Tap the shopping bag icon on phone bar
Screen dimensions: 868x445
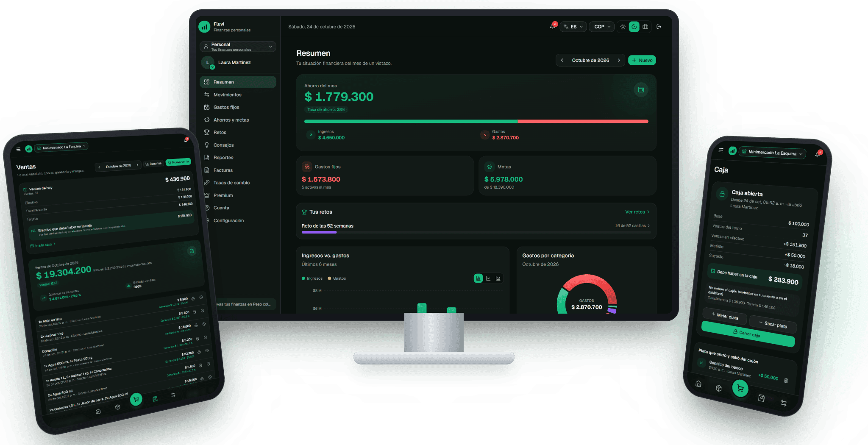coord(761,398)
